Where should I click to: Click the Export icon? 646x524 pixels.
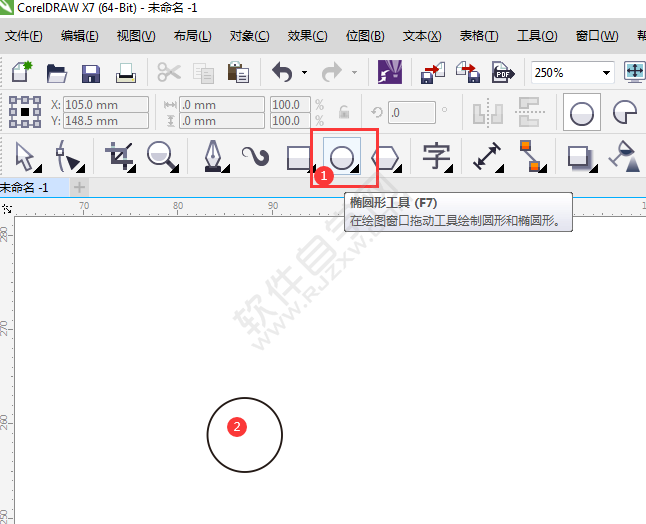[x=468, y=73]
